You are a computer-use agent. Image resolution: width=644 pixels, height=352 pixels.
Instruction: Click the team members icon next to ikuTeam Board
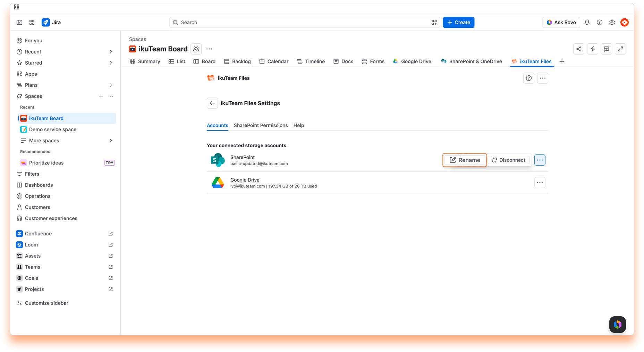tap(196, 49)
